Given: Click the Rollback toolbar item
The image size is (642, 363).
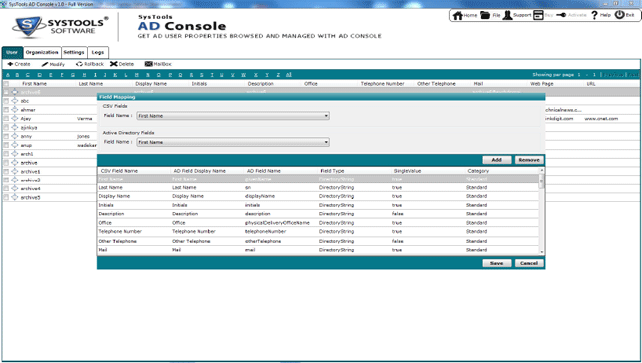Looking at the screenshot, I should [90, 64].
